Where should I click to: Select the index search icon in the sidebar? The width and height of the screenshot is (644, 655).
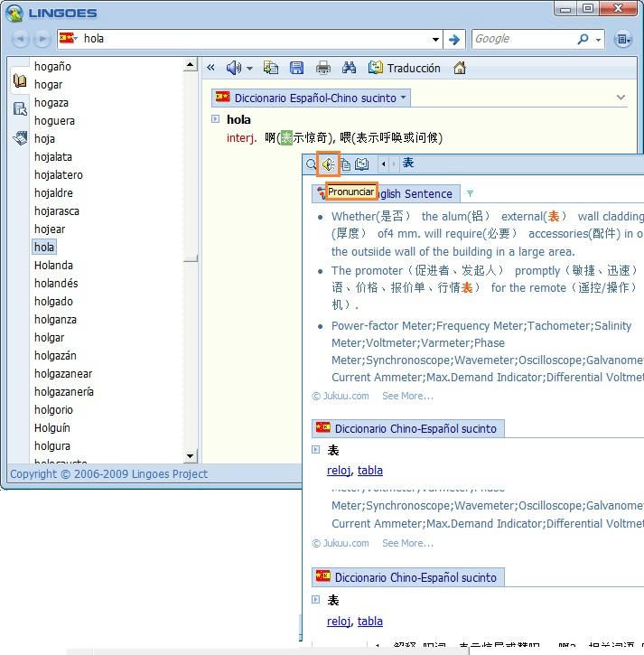[x=20, y=108]
